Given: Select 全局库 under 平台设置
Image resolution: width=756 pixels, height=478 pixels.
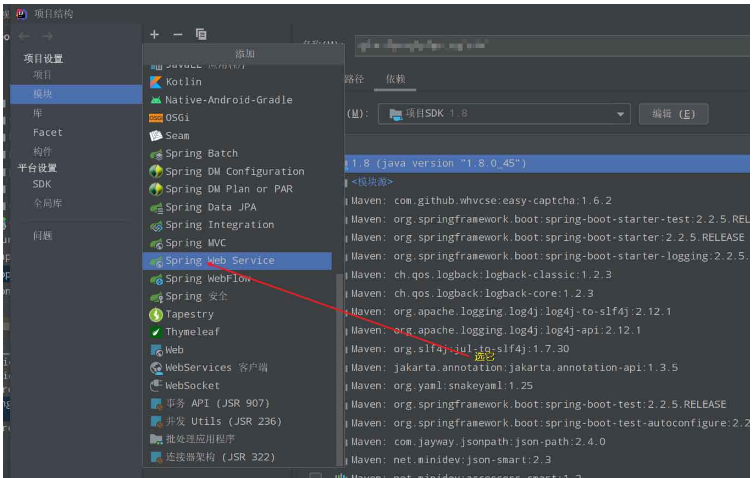Looking at the screenshot, I should click(x=47, y=204).
